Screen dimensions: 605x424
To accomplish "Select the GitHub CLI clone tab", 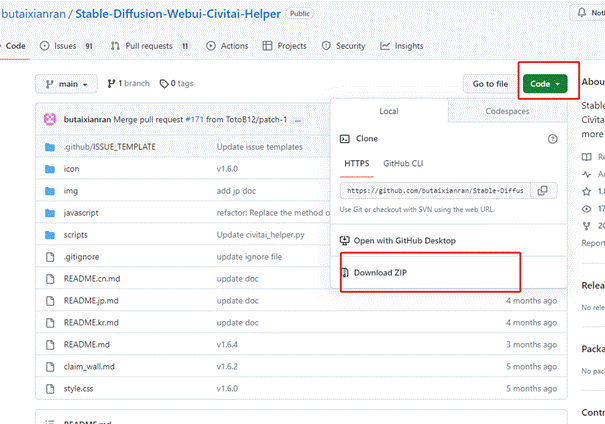I will point(402,163).
